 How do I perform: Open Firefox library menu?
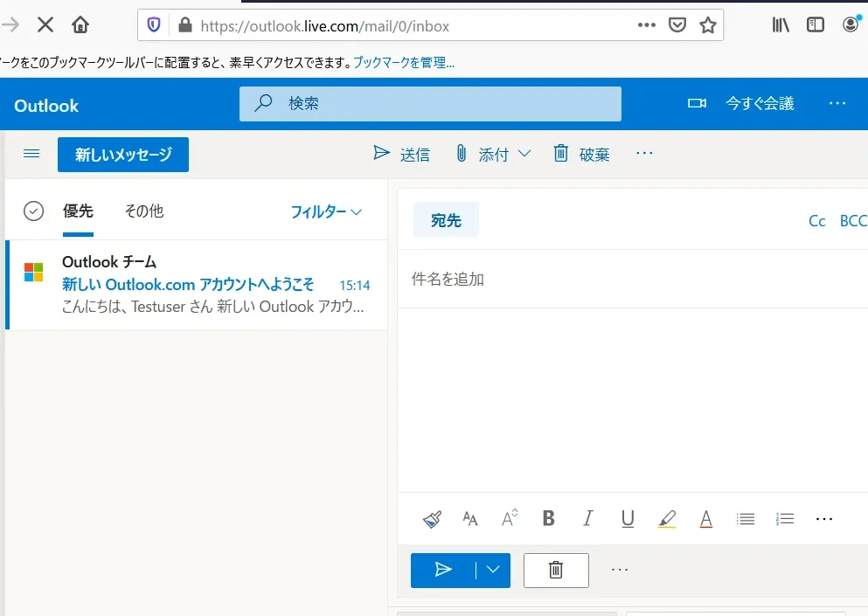[x=781, y=25]
